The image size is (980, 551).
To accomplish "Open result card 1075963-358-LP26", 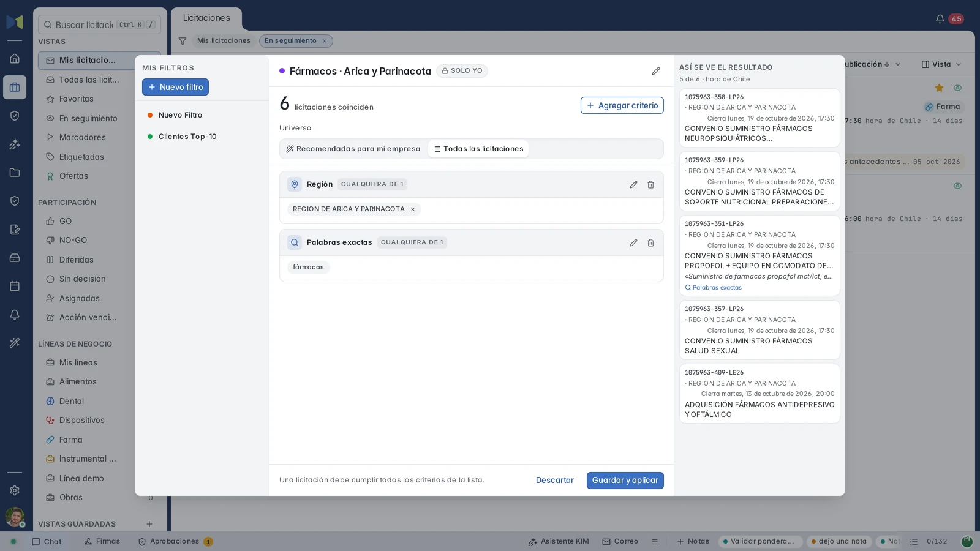I will (759, 118).
